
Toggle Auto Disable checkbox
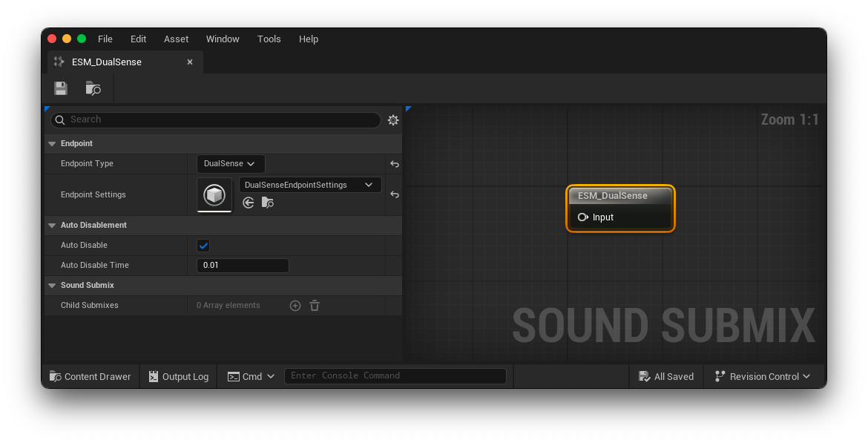(203, 246)
